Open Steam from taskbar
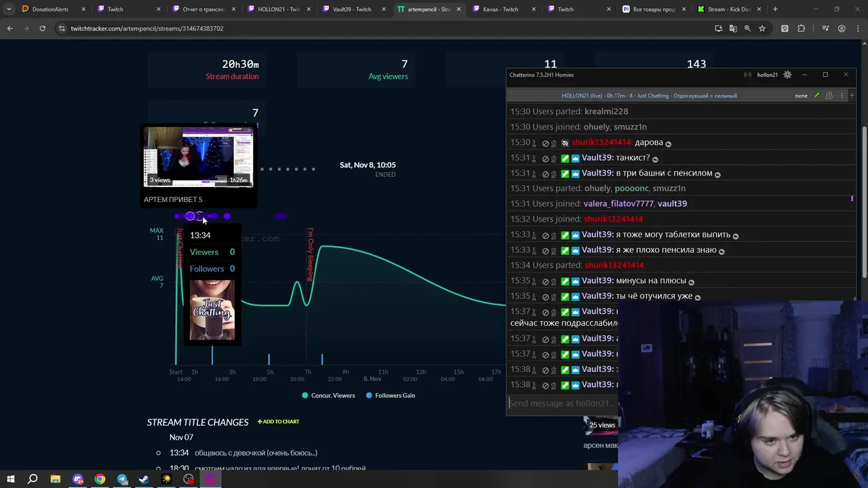 tap(144, 479)
